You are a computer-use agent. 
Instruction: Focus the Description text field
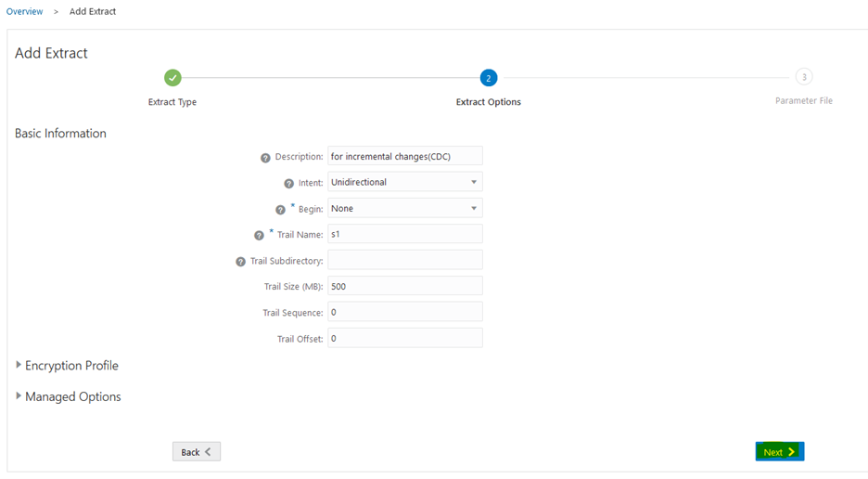coord(405,156)
